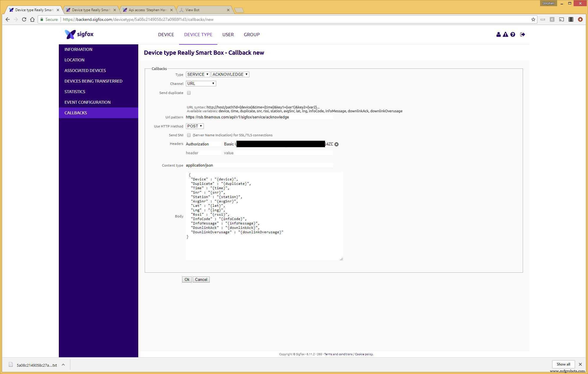Open the SERVICE type dropdown

(x=198, y=74)
